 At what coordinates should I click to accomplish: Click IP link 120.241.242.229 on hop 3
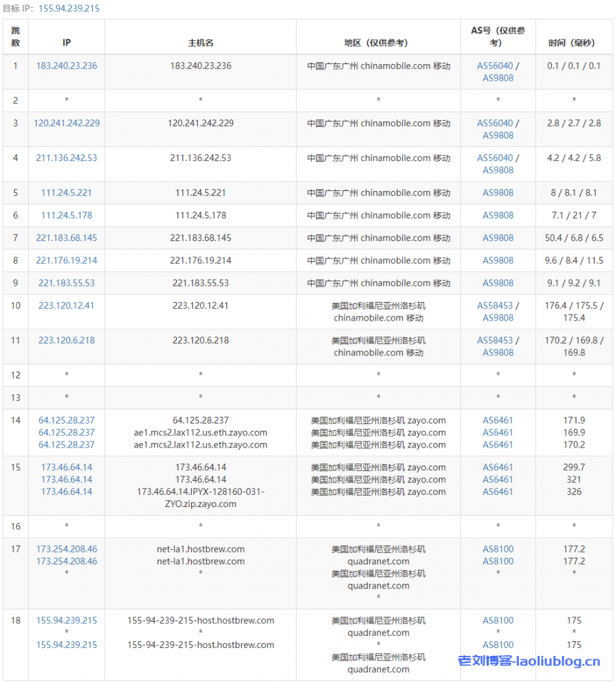65,124
